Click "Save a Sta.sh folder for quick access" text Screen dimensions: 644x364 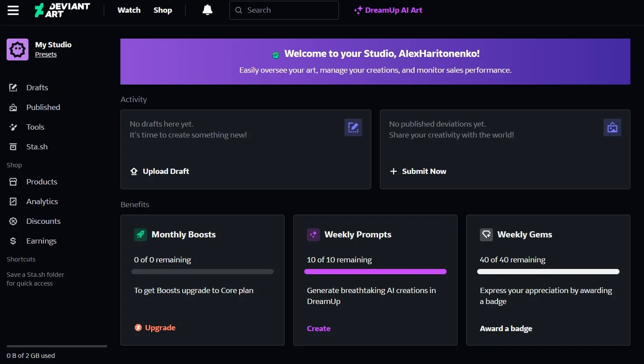(x=35, y=279)
